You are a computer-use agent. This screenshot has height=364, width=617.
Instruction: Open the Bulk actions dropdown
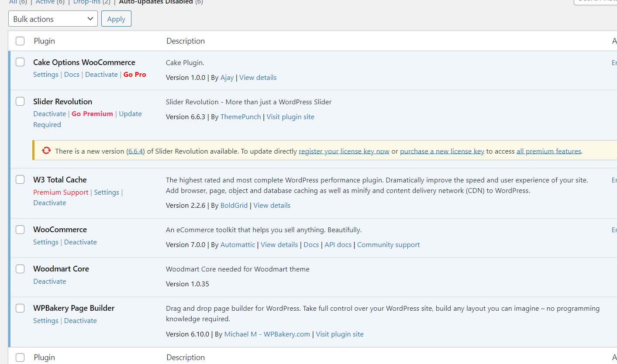click(x=53, y=19)
